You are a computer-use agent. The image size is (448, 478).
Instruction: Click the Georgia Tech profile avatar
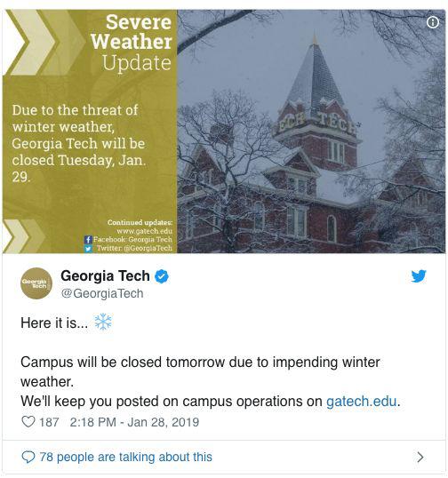click(x=36, y=283)
